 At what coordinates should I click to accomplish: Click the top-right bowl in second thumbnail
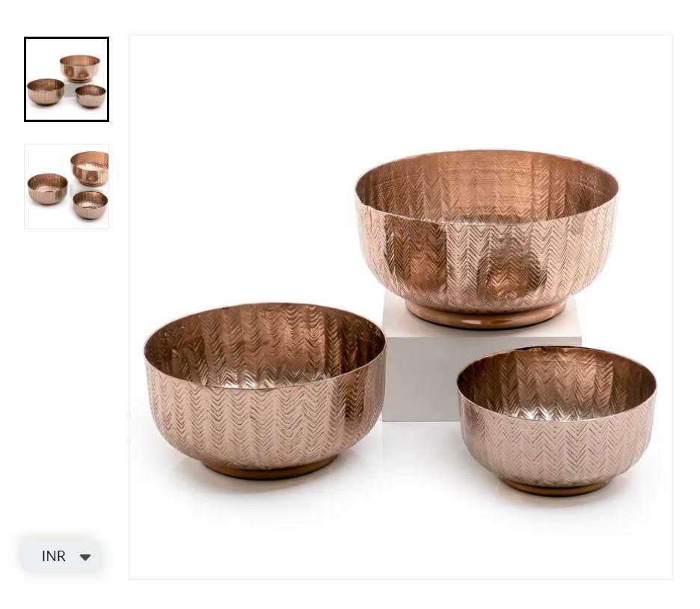tap(90, 168)
